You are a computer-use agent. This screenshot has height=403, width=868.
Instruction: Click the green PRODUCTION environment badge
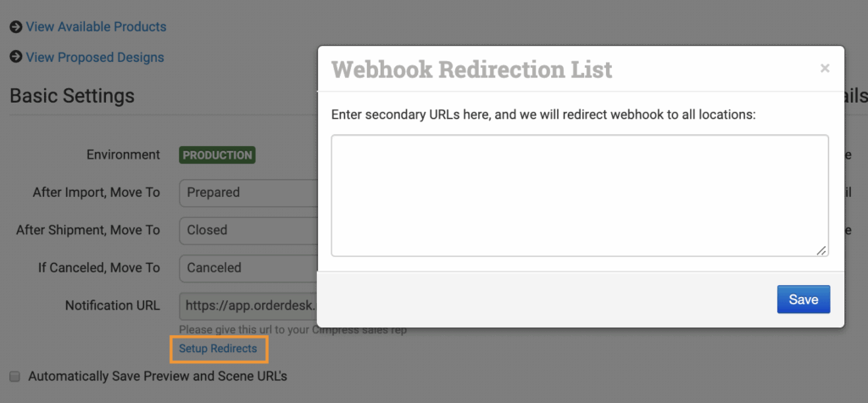[x=217, y=155]
